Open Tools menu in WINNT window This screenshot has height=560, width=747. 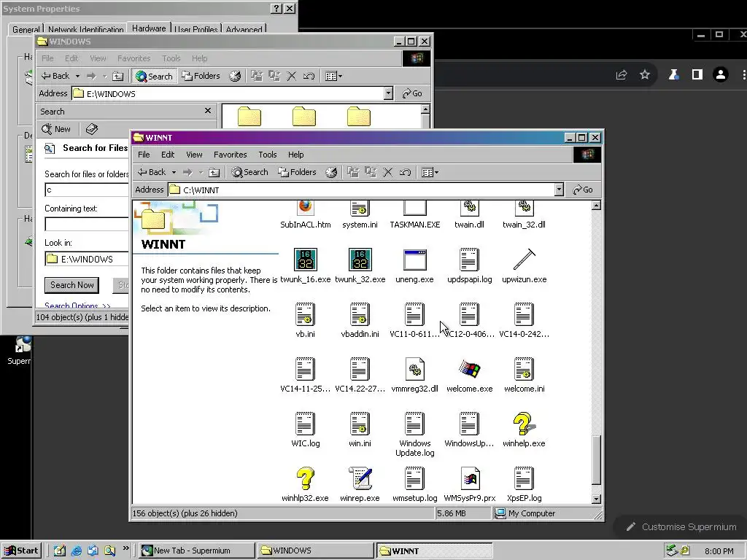(x=267, y=155)
